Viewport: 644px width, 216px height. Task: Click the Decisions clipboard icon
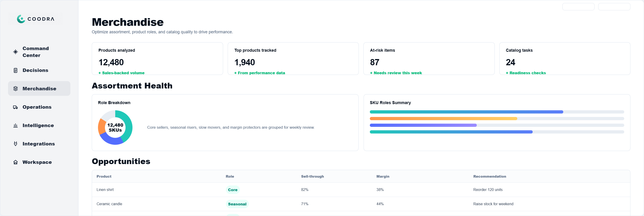point(15,70)
